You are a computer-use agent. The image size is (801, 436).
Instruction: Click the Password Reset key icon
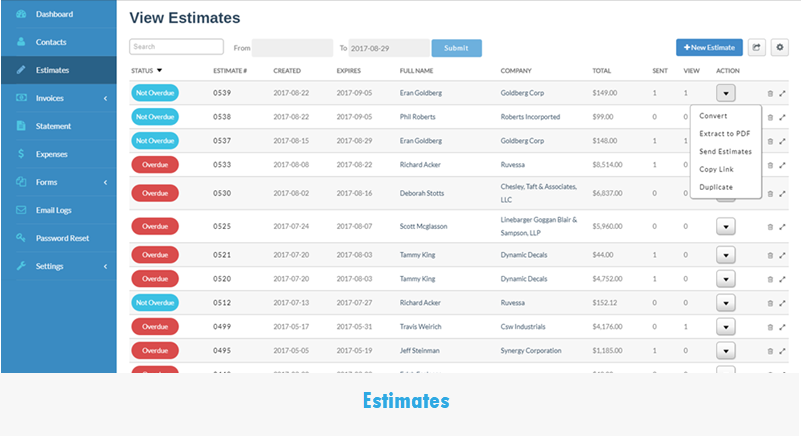(21, 238)
